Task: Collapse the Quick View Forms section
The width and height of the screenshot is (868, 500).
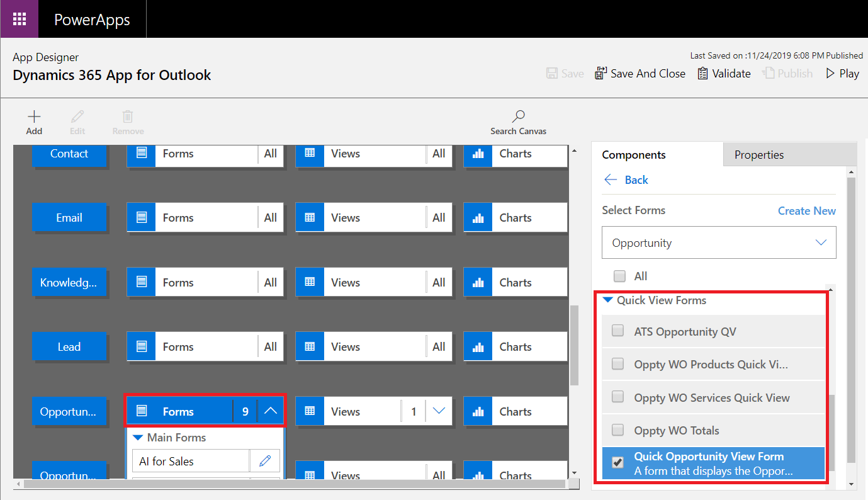Action: [608, 300]
